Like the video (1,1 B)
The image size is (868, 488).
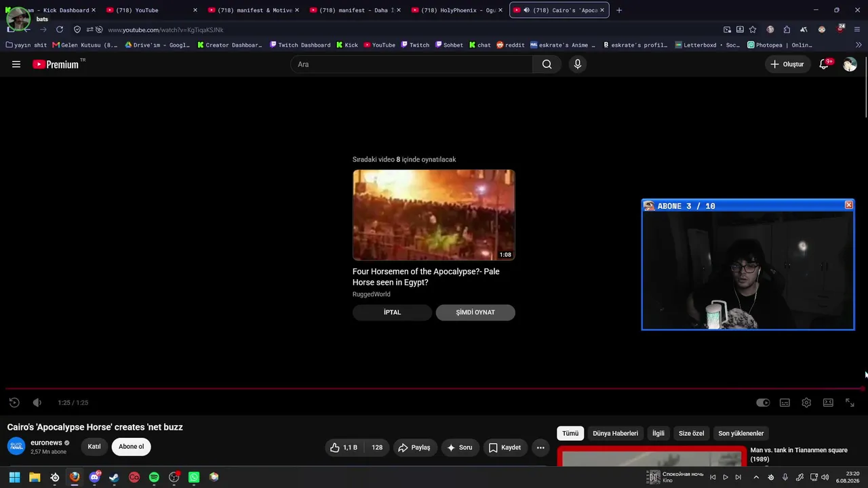coord(345,447)
